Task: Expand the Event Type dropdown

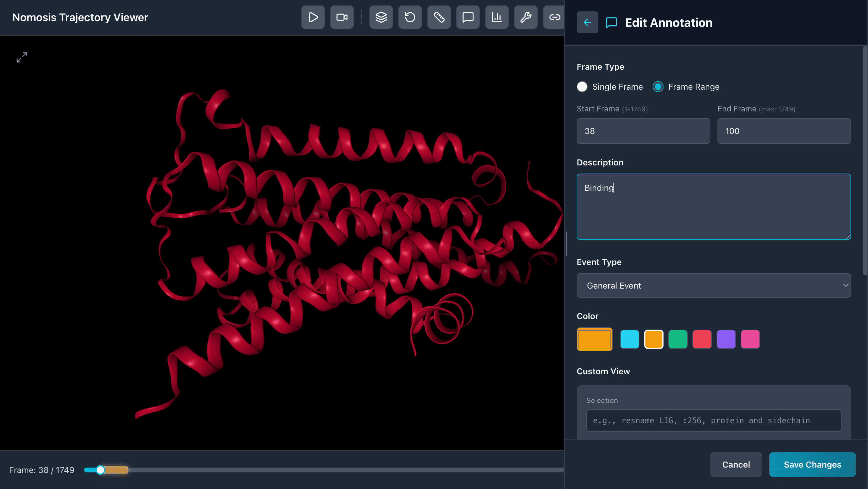Action: tap(713, 285)
